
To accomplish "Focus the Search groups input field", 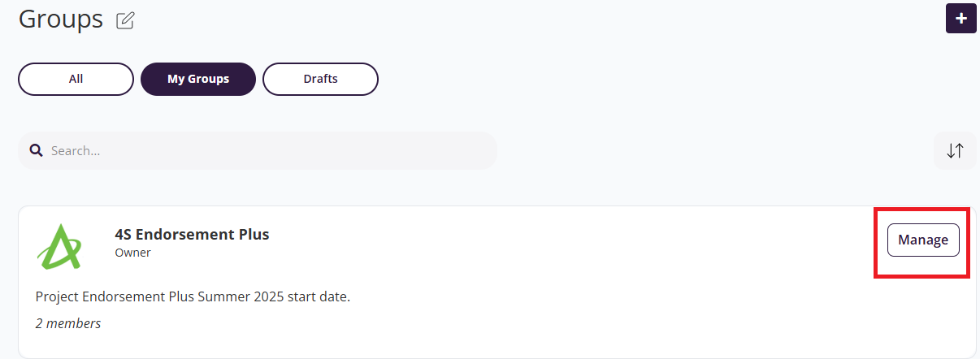I will (260, 151).
